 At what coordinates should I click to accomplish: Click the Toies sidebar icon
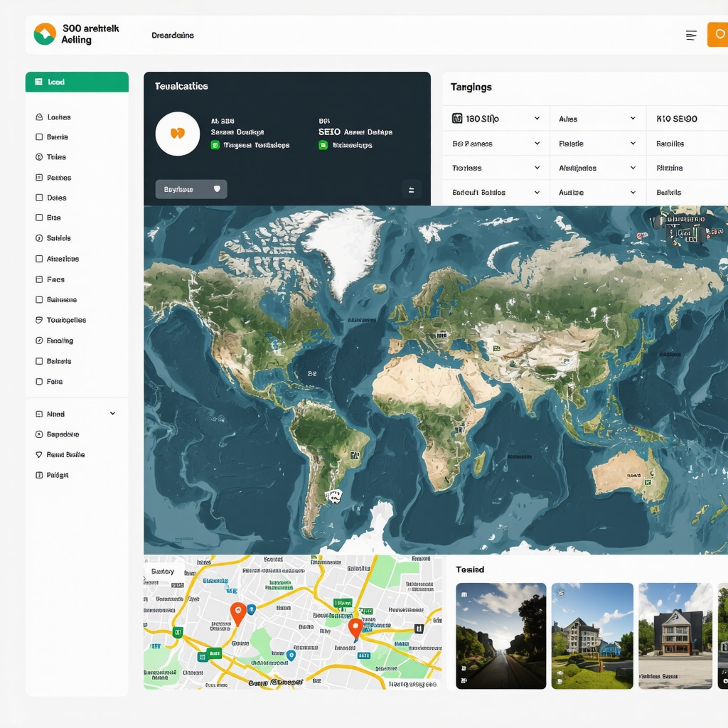39,157
